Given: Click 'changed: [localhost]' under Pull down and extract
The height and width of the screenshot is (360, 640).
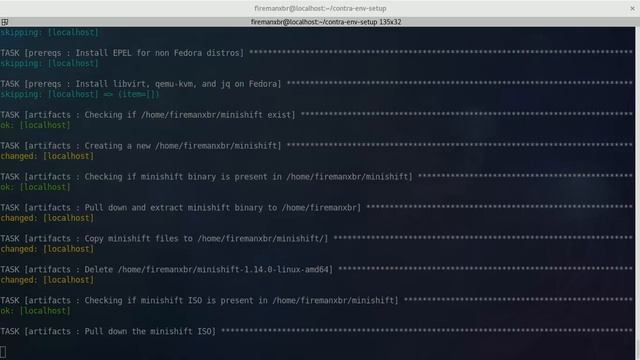Looking at the screenshot, I should tap(47, 218).
